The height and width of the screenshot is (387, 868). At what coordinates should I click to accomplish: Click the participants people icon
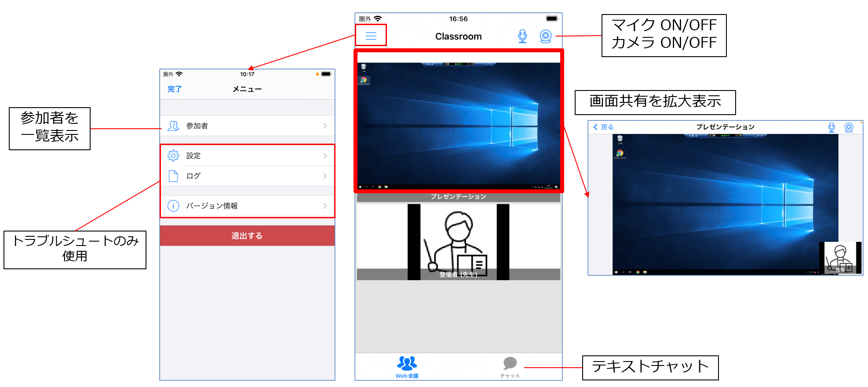(x=173, y=126)
